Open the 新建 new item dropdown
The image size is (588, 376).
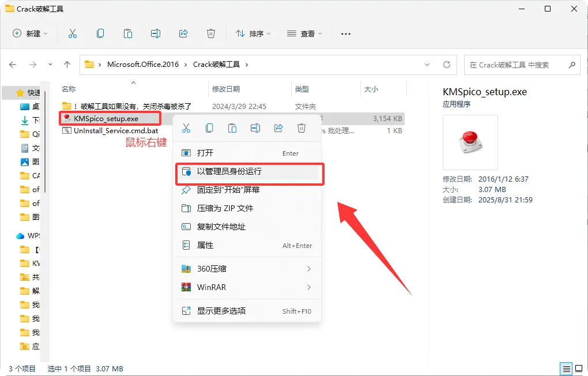pos(30,34)
